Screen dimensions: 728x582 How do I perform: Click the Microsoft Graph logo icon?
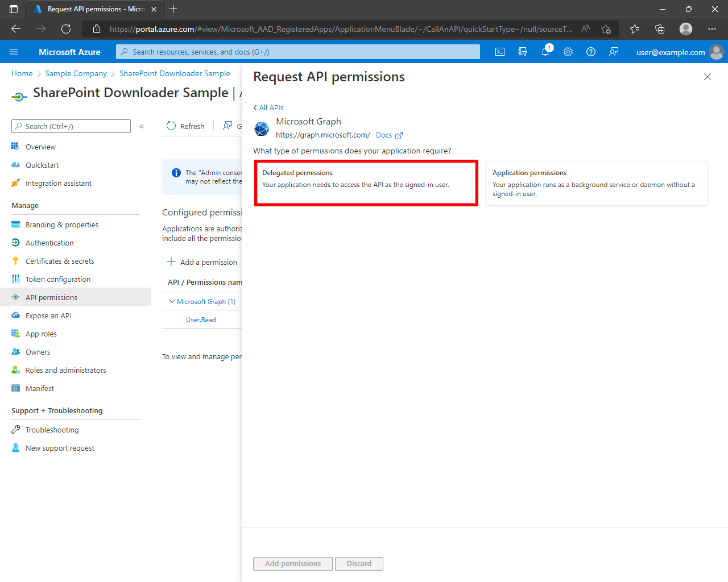[262, 129]
